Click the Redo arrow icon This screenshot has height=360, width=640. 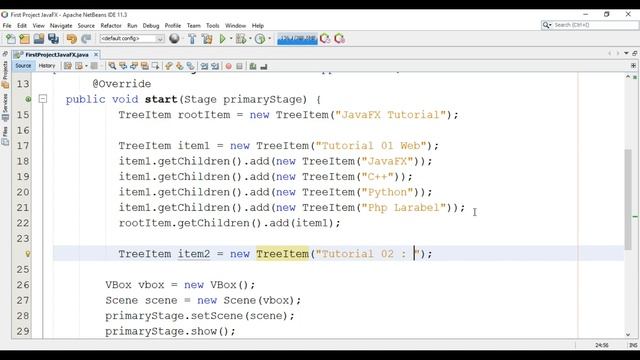point(86,39)
